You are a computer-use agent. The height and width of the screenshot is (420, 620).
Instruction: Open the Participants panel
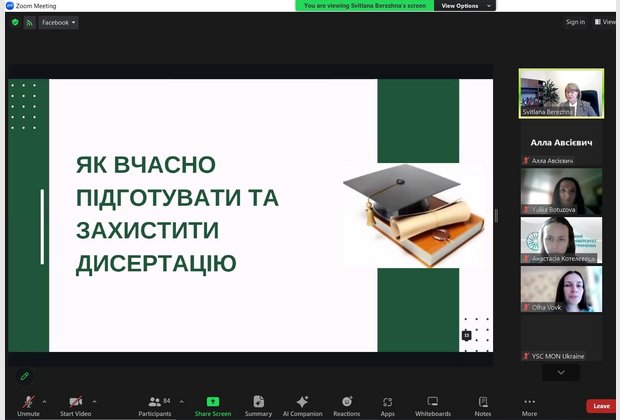(155, 406)
